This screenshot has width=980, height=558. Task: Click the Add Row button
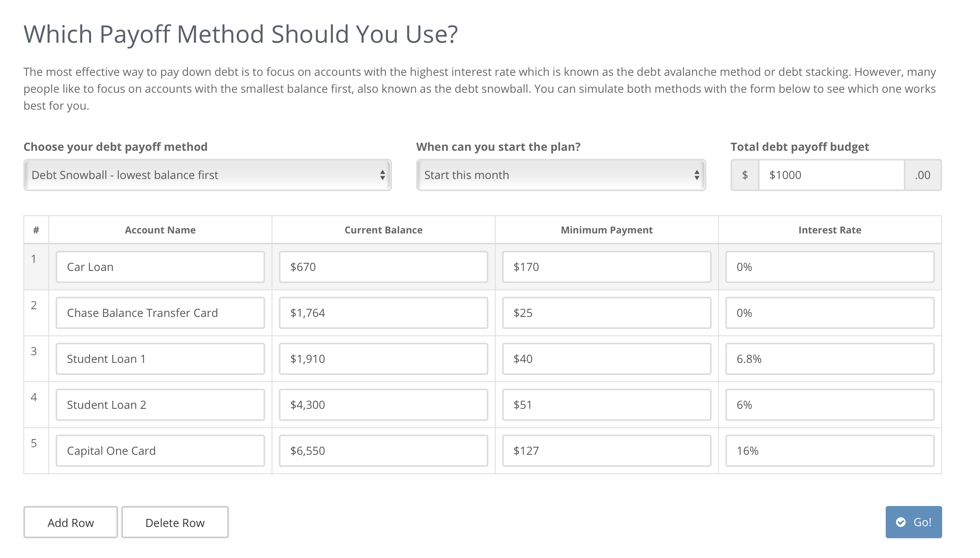point(71,522)
